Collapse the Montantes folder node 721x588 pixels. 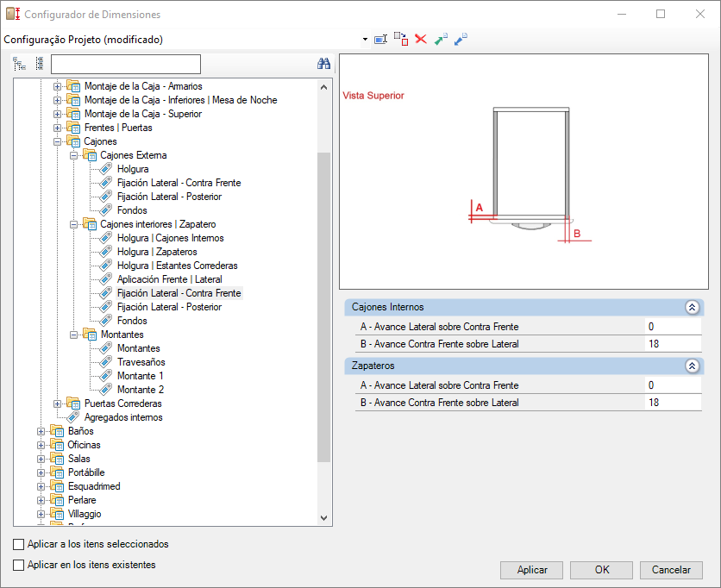point(73,335)
